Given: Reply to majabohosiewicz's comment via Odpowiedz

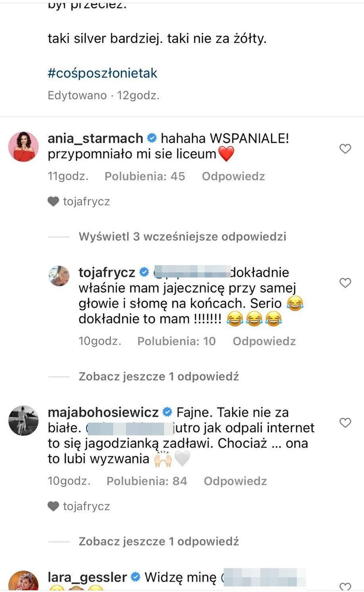Looking at the screenshot, I should pyautogui.click(x=235, y=481).
